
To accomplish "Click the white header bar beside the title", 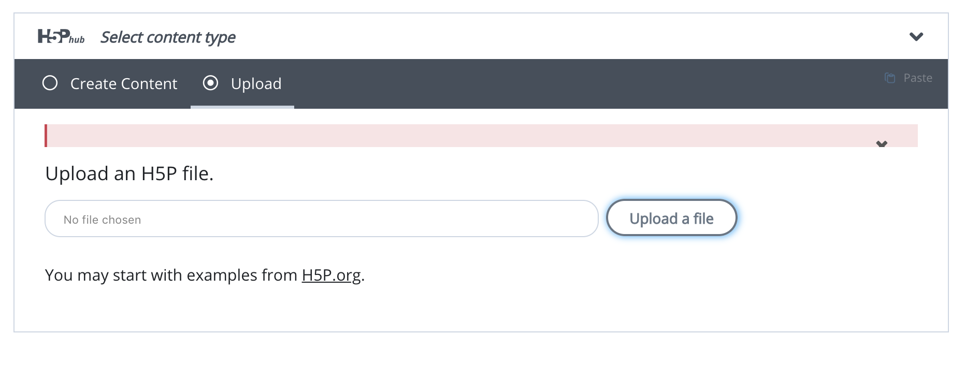I will (570, 37).
